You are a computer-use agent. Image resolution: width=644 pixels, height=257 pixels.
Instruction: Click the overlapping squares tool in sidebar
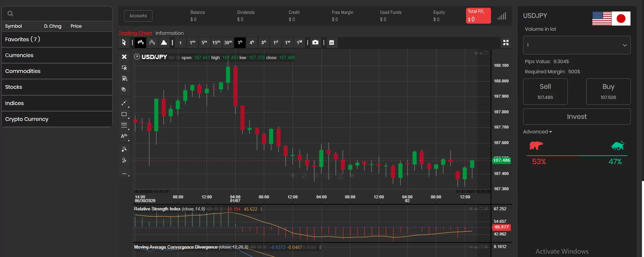tap(124, 89)
